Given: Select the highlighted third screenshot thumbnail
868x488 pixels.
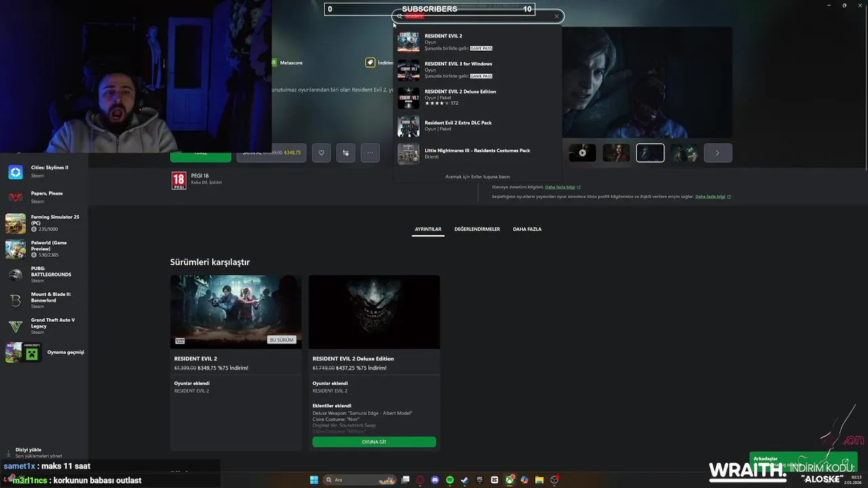Looking at the screenshot, I should pos(650,152).
